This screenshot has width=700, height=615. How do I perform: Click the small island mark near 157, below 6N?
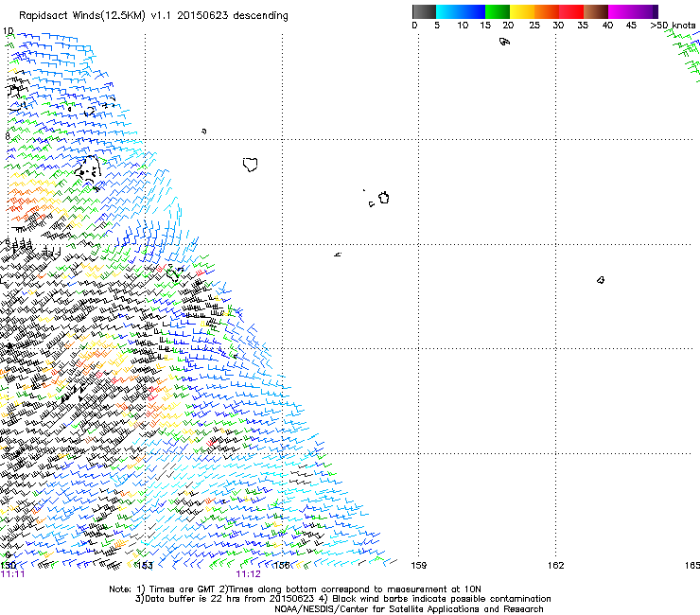pyautogui.click(x=338, y=255)
